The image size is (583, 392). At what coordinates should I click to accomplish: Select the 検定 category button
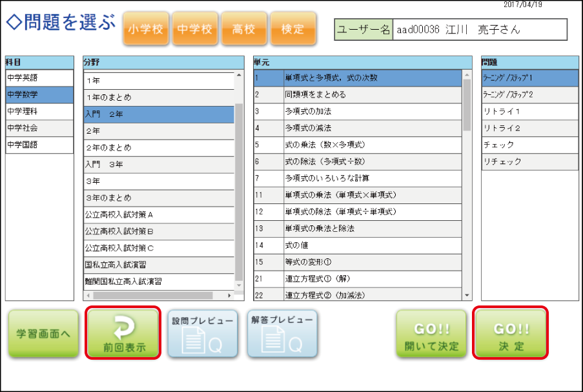[292, 29]
